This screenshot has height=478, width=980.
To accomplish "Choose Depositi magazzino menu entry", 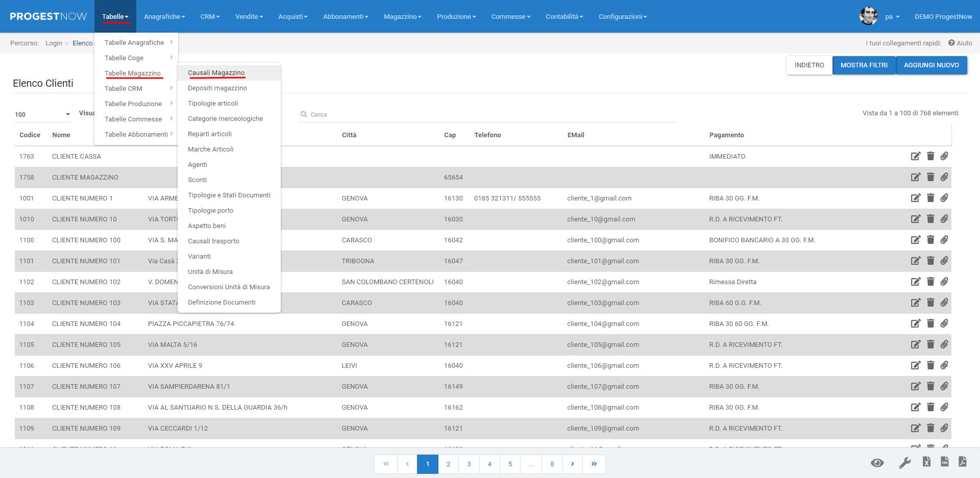I will 217,88.
